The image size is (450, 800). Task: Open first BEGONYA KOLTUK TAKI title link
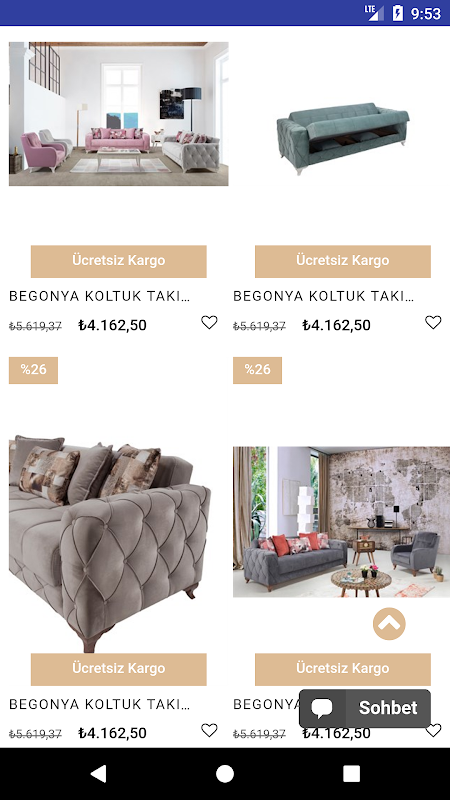click(x=99, y=296)
